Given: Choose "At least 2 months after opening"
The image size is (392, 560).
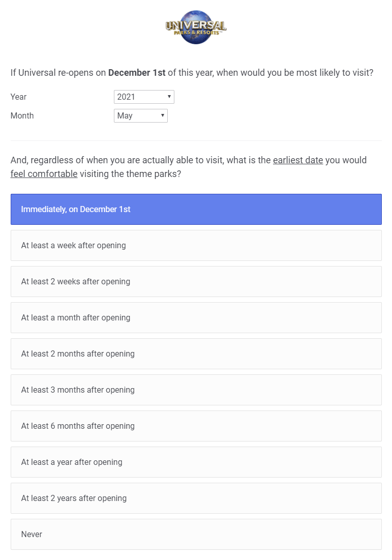Looking at the screenshot, I should click(x=196, y=353).
